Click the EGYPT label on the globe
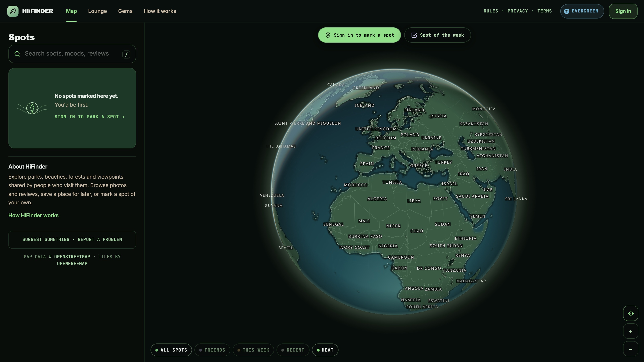Screen dimensions: 644x362 [440, 199]
